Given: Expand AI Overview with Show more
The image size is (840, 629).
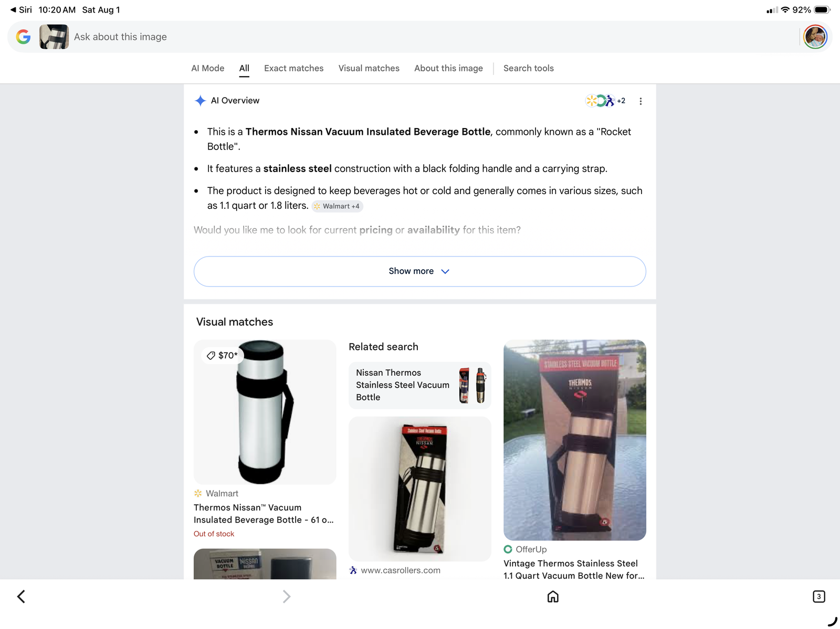Looking at the screenshot, I should [x=419, y=271].
